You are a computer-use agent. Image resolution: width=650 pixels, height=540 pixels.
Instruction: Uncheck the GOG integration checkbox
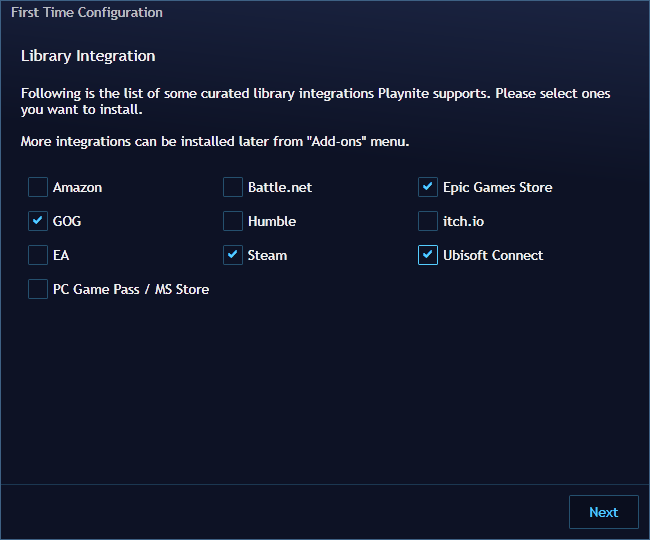point(38,221)
